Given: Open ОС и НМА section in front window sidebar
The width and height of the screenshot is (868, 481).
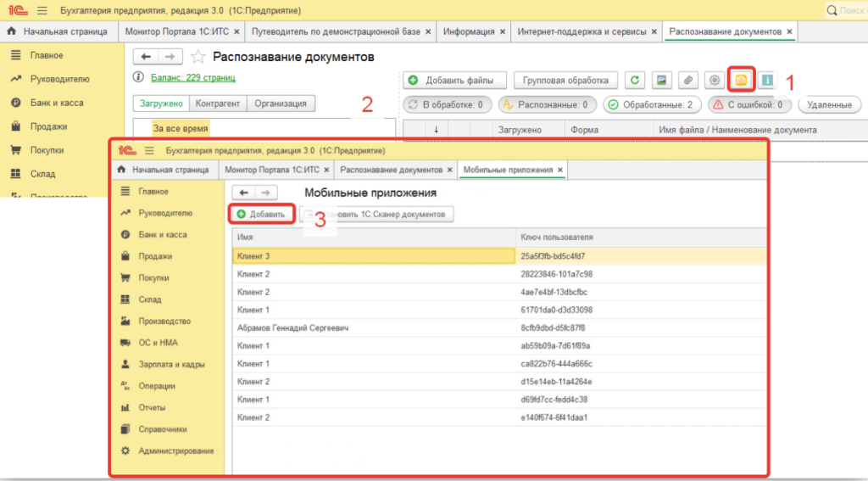Looking at the screenshot, I should 158,343.
